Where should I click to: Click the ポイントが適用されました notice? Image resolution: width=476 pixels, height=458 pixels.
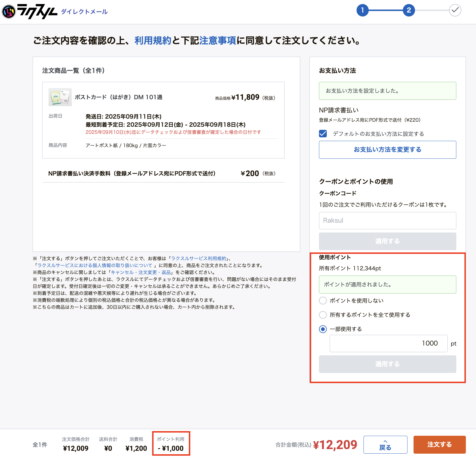[x=388, y=285]
